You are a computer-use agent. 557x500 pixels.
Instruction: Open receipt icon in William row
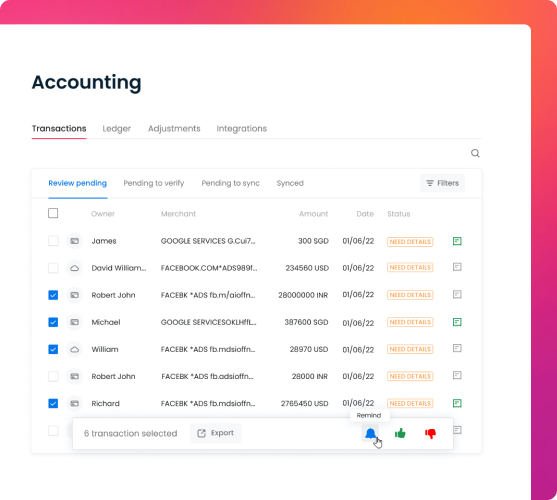[457, 348]
